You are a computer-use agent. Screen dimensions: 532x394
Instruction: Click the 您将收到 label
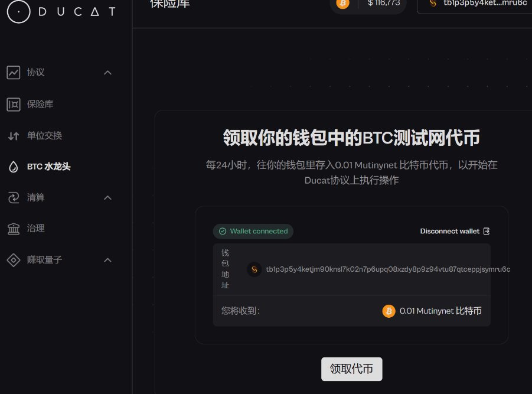click(240, 311)
